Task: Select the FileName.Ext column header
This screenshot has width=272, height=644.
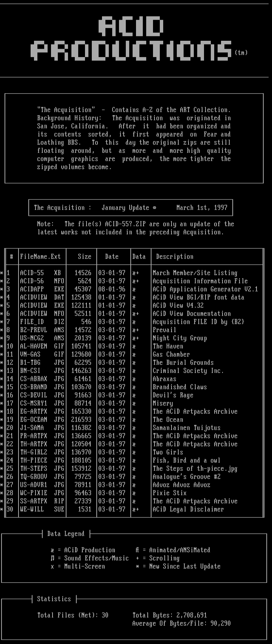Action: (x=40, y=257)
